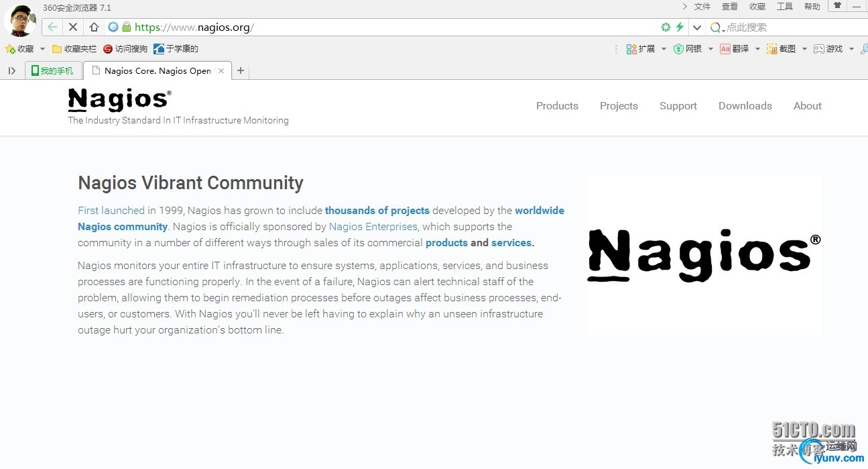
Task: Open the Downloads navigation item
Action: [745, 106]
